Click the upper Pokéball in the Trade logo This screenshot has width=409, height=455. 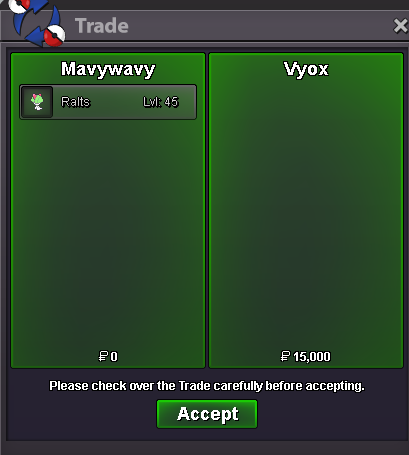pos(19,6)
